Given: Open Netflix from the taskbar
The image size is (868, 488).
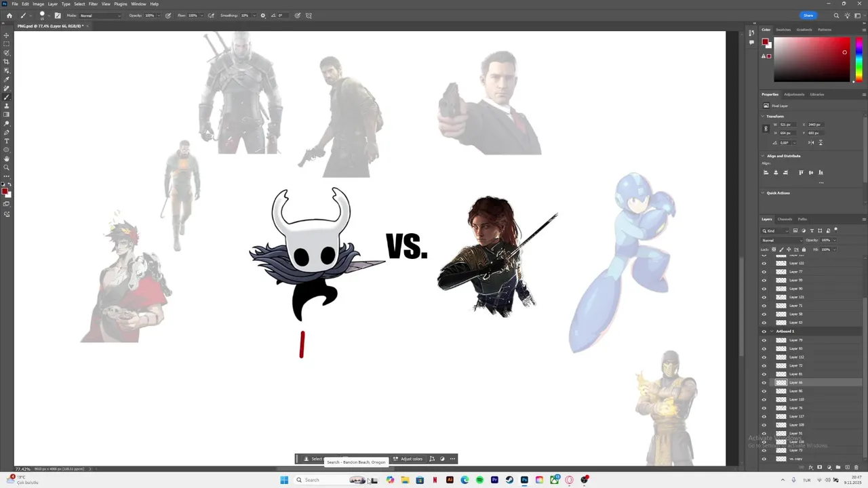Looking at the screenshot, I should coord(435,480).
